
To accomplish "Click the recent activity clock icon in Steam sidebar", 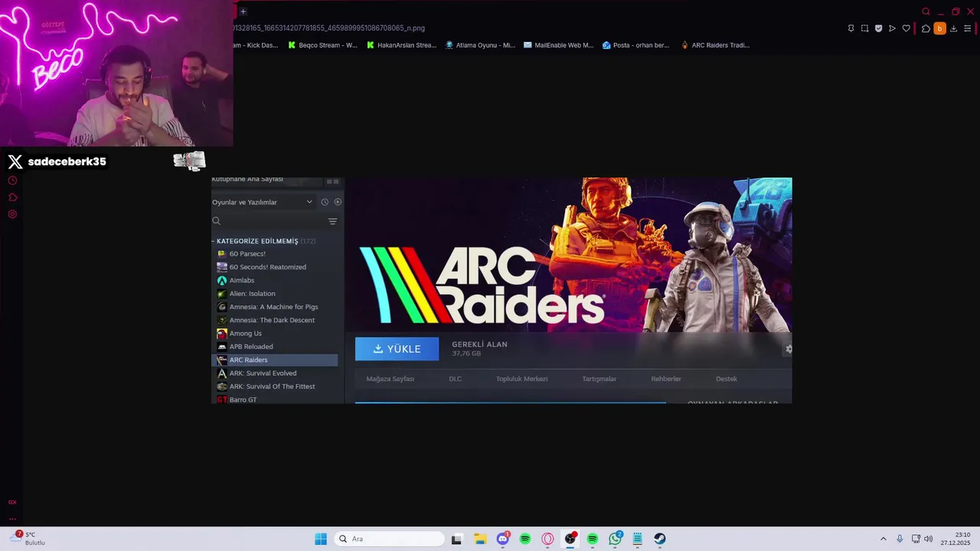I will (x=325, y=202).
